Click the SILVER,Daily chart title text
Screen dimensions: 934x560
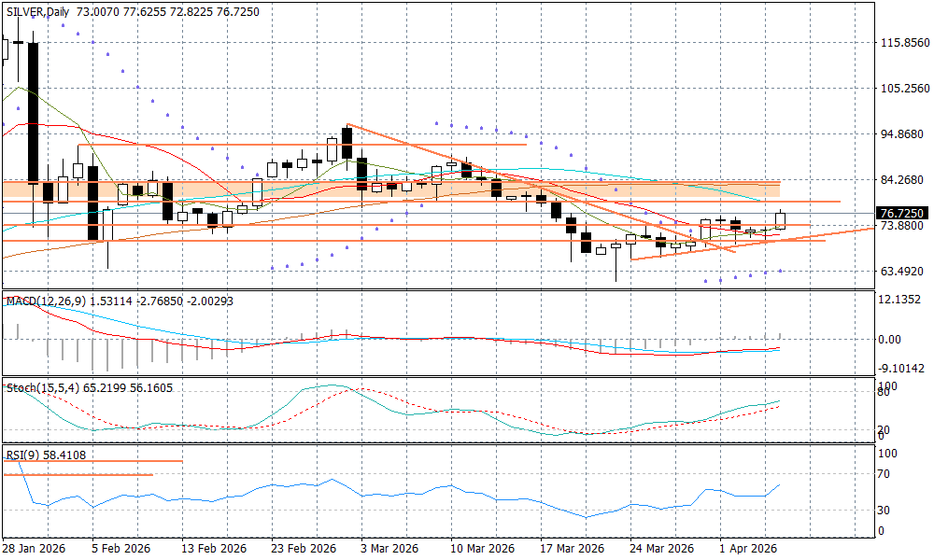39,11
